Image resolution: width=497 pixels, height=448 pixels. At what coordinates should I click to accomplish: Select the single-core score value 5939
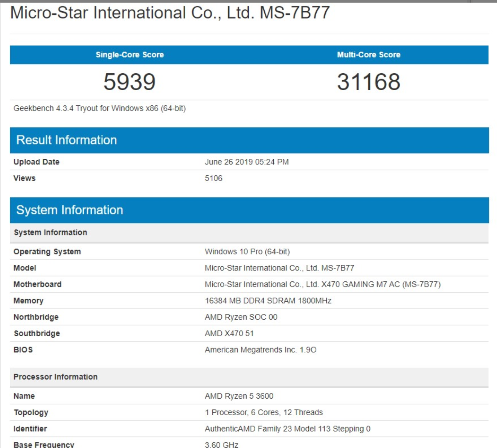(130, 82)
